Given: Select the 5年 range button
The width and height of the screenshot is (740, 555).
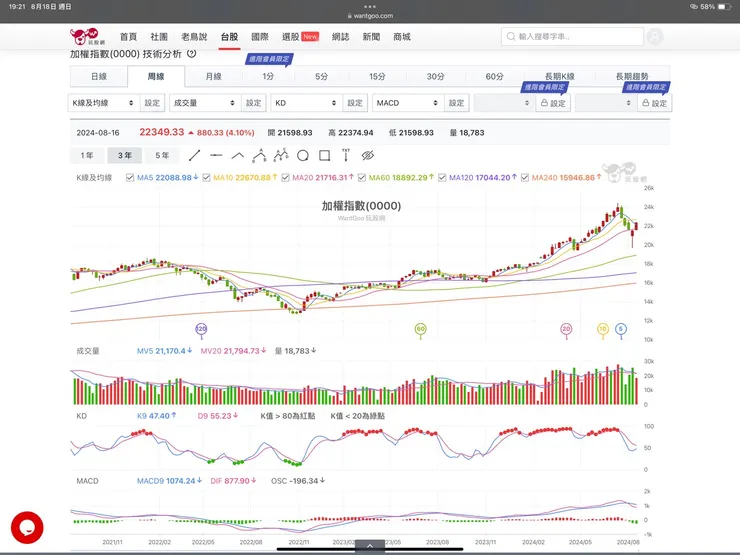Looking at the screenshot, I should [162, 155].
